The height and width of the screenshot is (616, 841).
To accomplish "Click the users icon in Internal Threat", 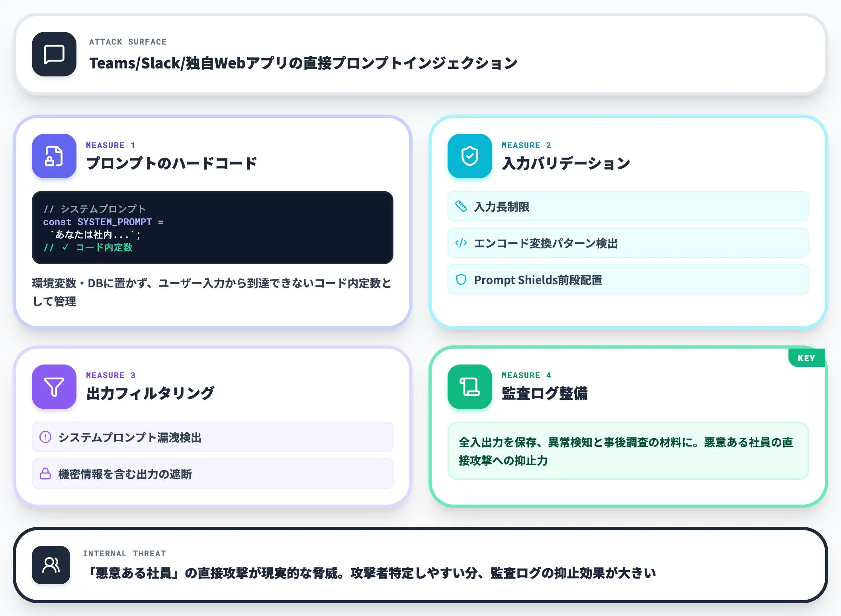I will pos(51,565).
